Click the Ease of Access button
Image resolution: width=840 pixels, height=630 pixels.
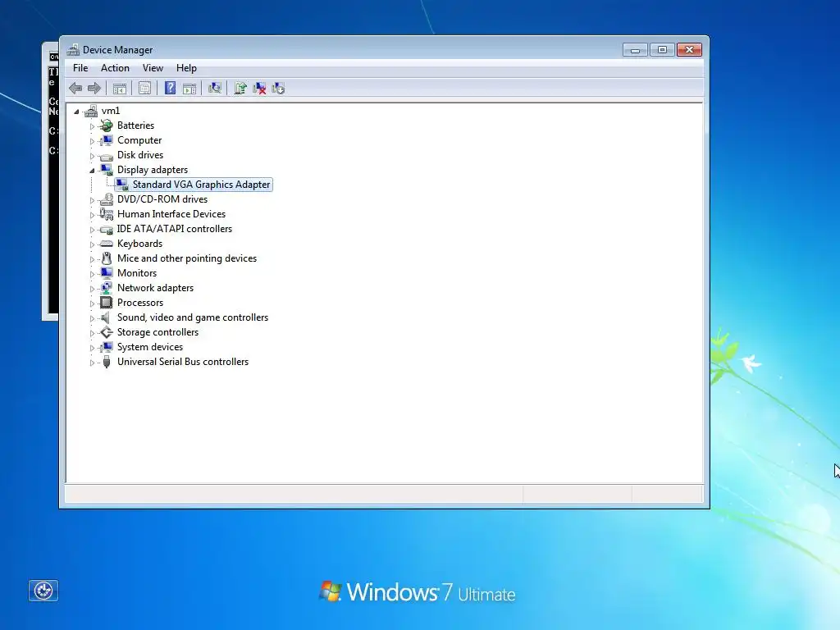click(43, 591)
